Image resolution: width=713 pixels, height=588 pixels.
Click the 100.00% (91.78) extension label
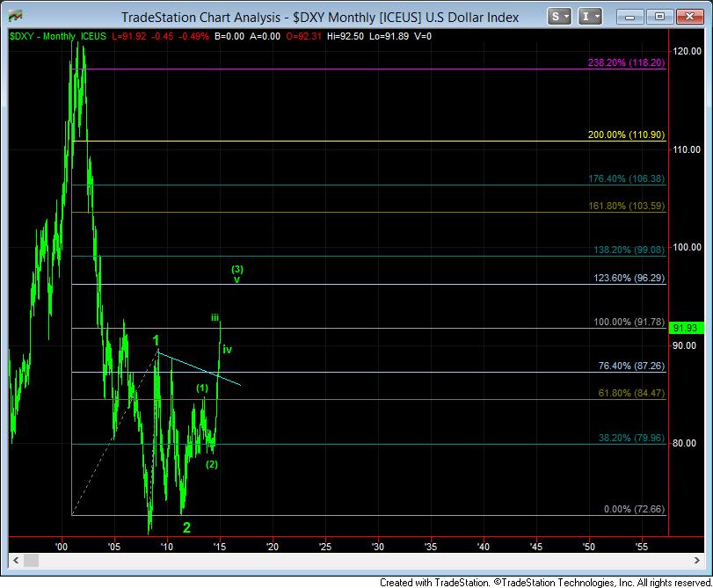(629, 323)
